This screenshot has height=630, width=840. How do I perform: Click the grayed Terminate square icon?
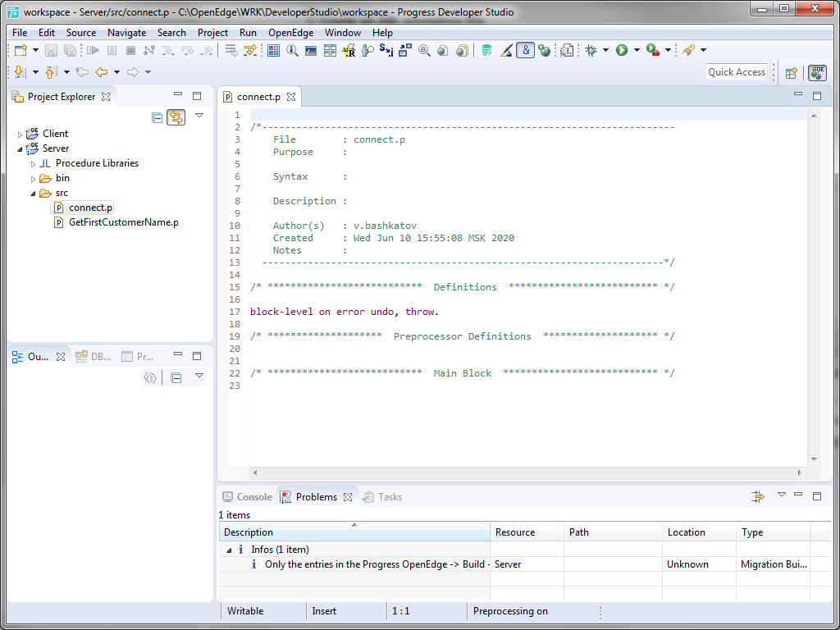click(130, 50)
